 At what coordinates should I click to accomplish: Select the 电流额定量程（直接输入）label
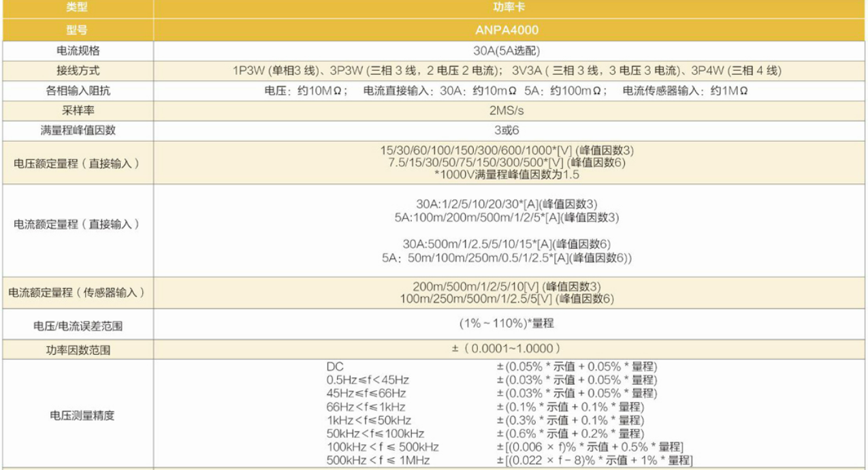tap(77, 224)
